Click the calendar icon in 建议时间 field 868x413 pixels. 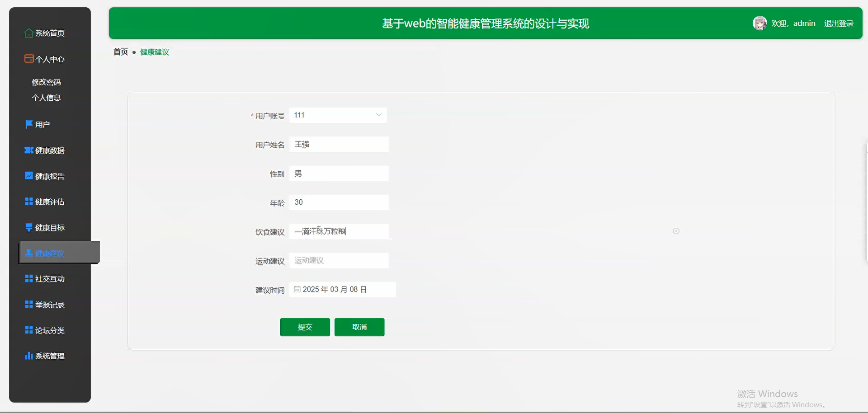[x=297, y=289]
